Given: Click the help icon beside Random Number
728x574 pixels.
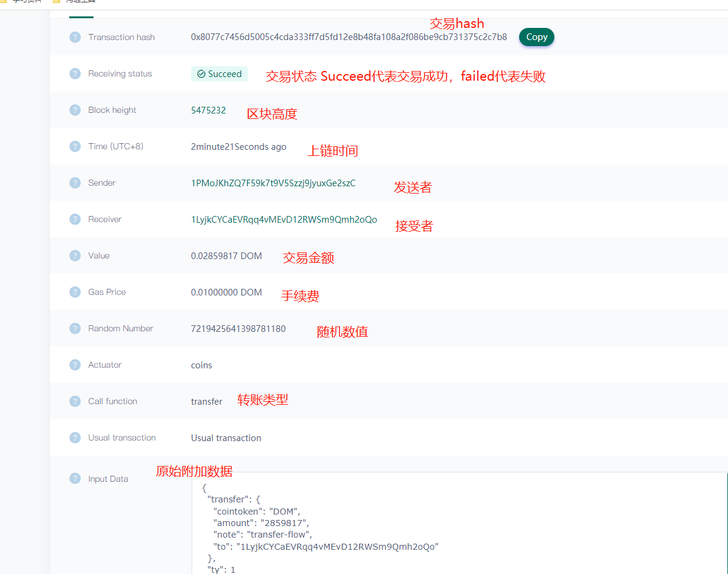Looking at the screenshot, I should coord(75,328).
